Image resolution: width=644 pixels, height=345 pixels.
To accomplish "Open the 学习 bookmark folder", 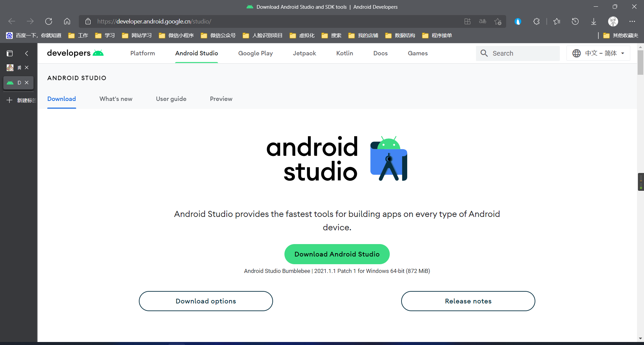I will click(x=105, y=36).
